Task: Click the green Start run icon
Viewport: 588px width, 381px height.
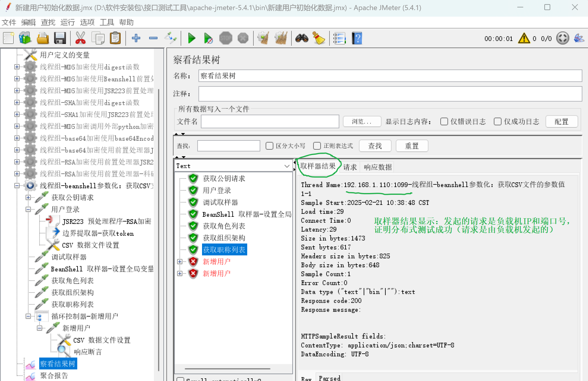Action: pyautogui.click(x=192, y=38)
